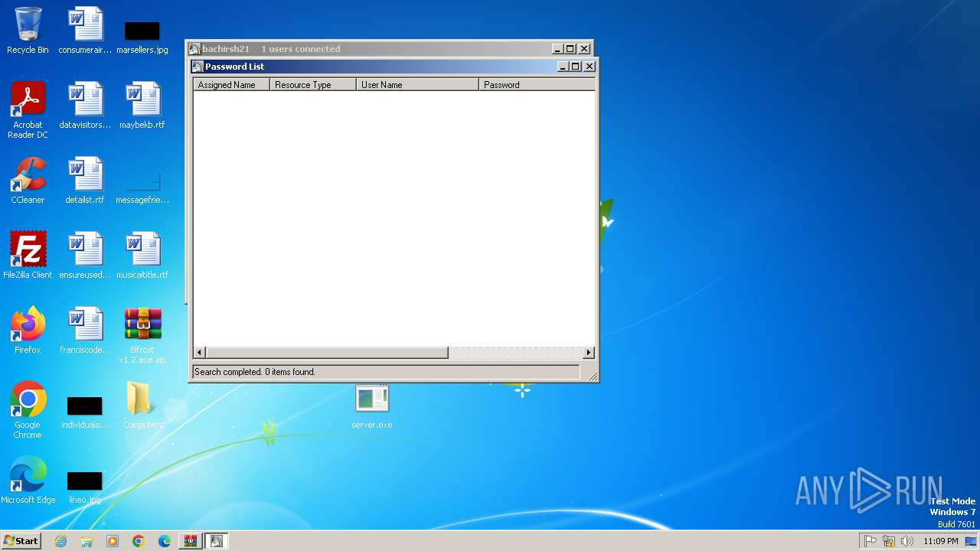Image resolution: width=980 pixels, height=551 pixels.
Task: Open musicaltitle.rtf document
Action: click(x=142, y=256)
